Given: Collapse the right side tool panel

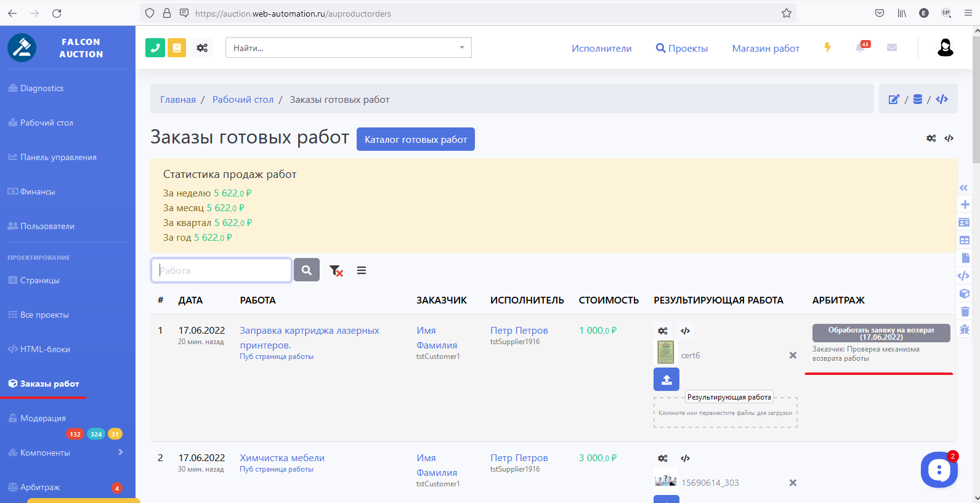Looking at the screenshot, I should point(964,187).
